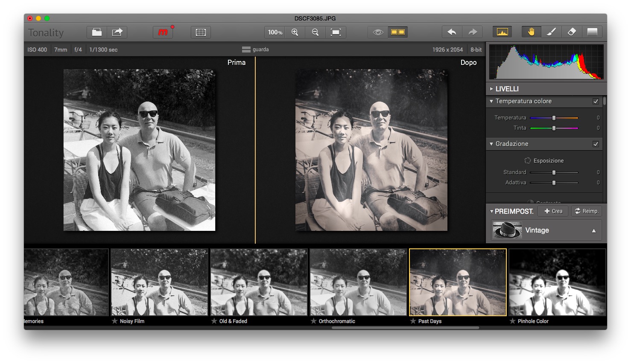Click the Temperatura slider handle
Screen dimensions: 631x364
[x=554, y=118]
